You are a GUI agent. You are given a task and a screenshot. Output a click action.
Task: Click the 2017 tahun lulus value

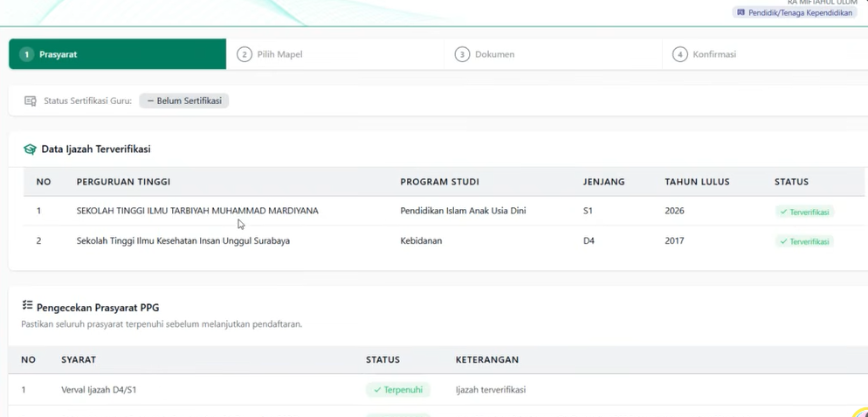pos(674,240)
